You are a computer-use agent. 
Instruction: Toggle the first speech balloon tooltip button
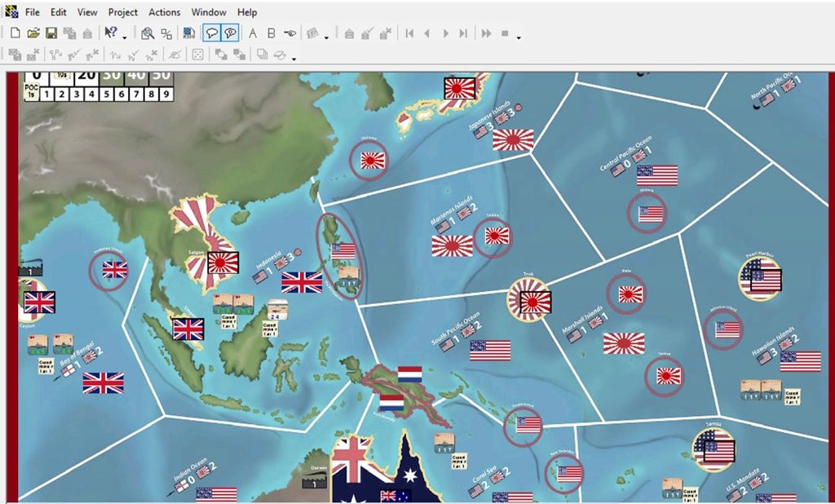coord(212,33)
